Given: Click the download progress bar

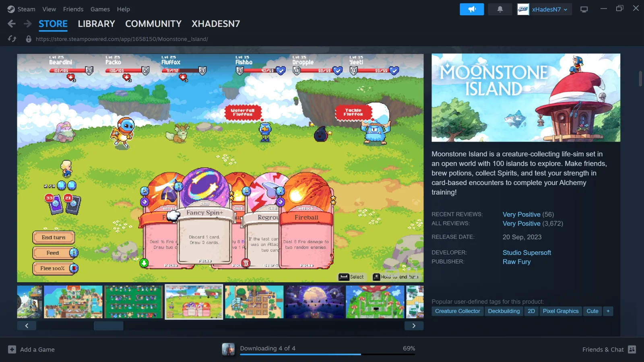Looking at the screenshot, I should [x=327, y=354].
